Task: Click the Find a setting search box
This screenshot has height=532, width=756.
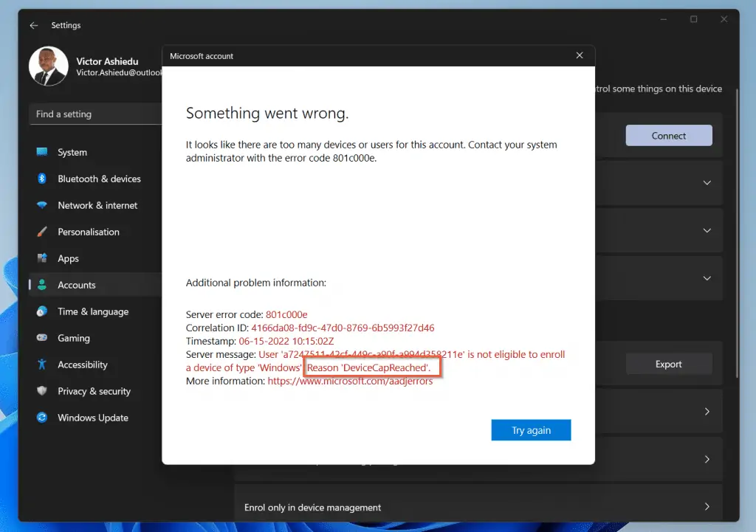Action: pos(95,114)
